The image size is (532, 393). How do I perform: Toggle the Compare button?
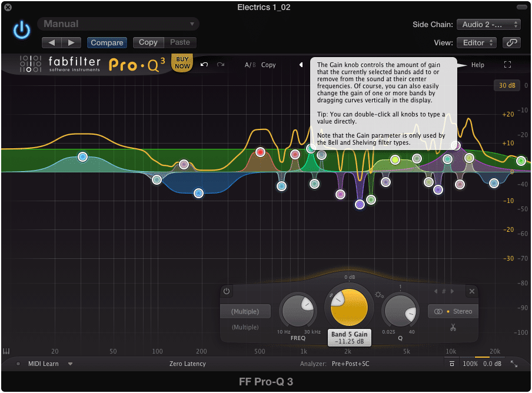(x=107, y=42)
